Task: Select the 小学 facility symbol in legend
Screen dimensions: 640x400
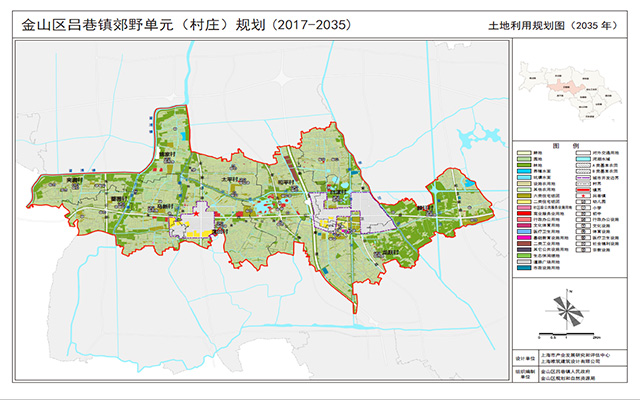Action: tap(583, 207)
